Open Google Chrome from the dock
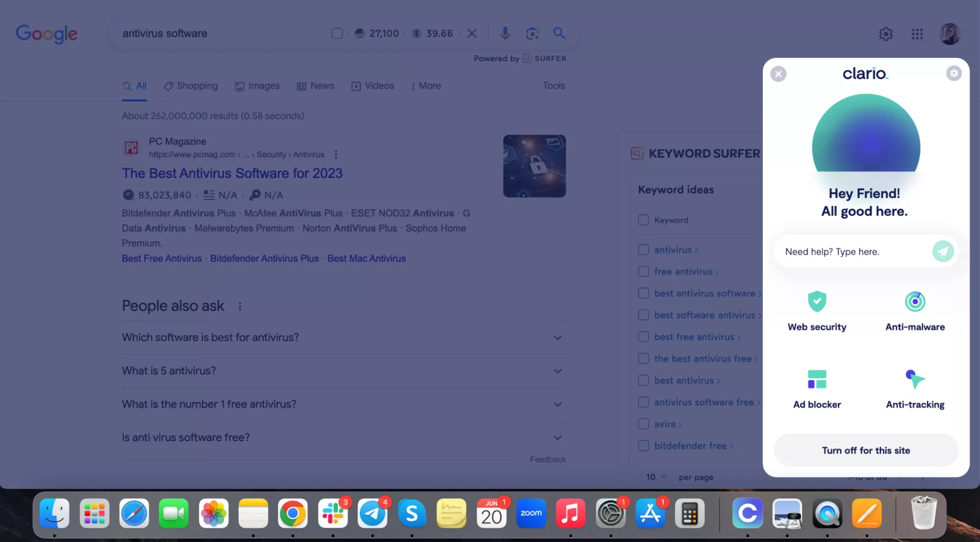This screenshot has width=980, height=542. pyautogui.click(x=293, y=513)
